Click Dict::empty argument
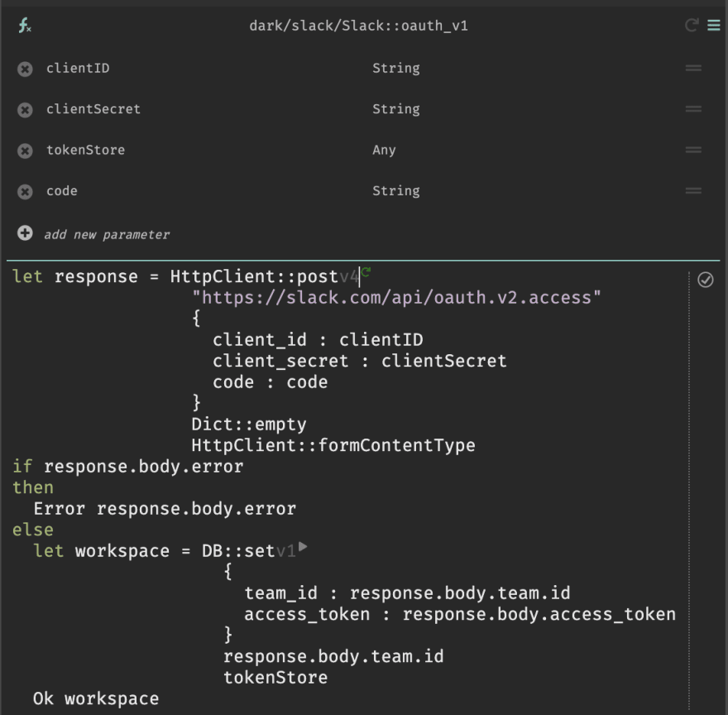This screenshot has height=715, width=728. 249,425
